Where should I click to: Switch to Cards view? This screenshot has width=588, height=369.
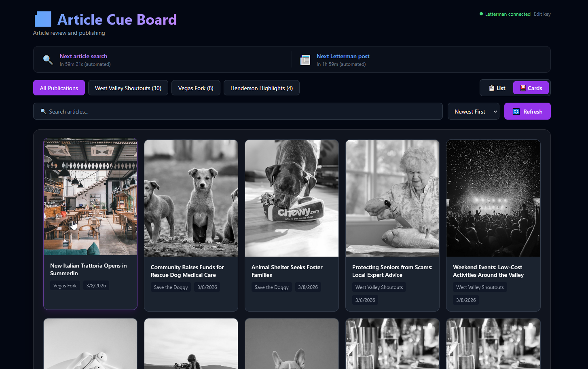click(x=531, y=88)
